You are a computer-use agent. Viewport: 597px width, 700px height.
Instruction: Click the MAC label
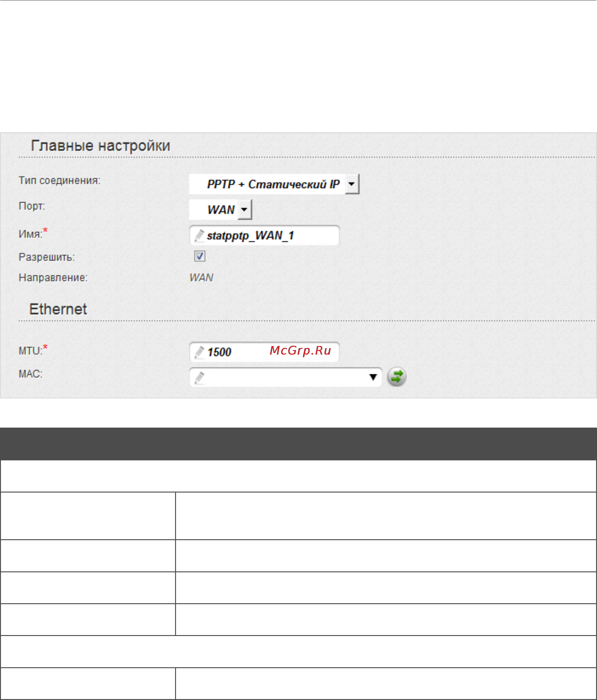[30, 373]
